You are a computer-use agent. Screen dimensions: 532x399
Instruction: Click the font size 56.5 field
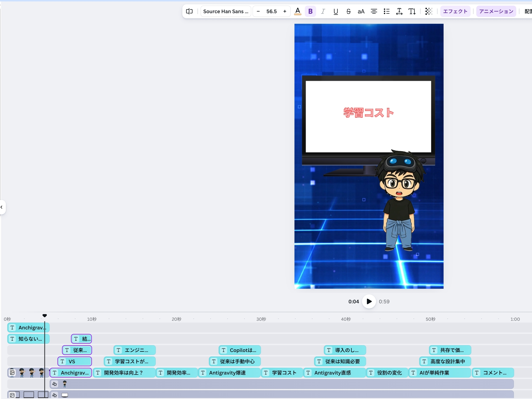tap(271, 11)
